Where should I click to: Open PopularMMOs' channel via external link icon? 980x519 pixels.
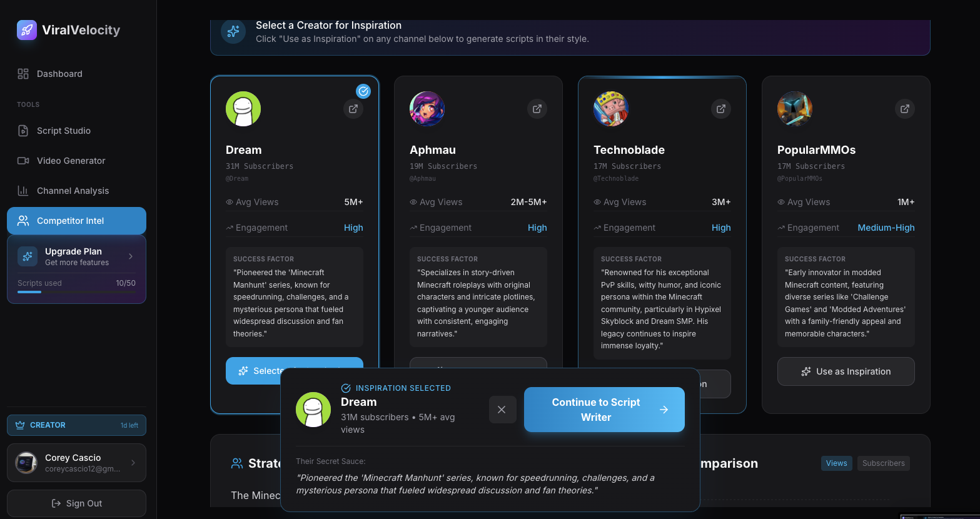(x=904, y=109)
